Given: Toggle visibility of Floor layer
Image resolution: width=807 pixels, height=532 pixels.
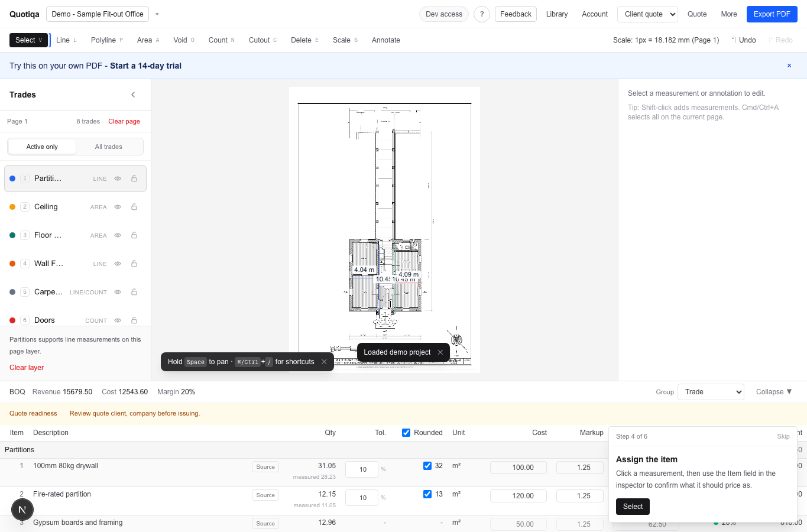Looking at the screenshot, I should point(118,235).
